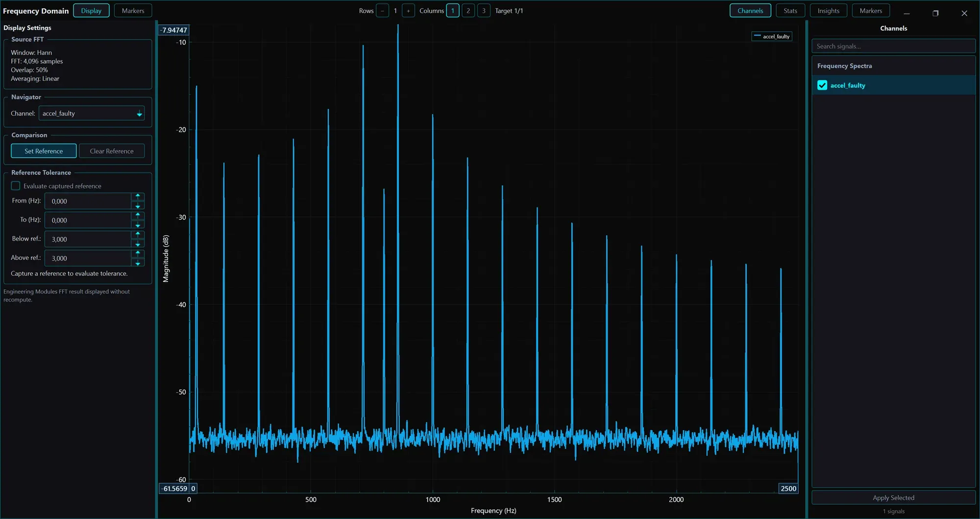980x519 pixels.
Task: Click the Target 1/1 label
Action: [x=509, y=11]
